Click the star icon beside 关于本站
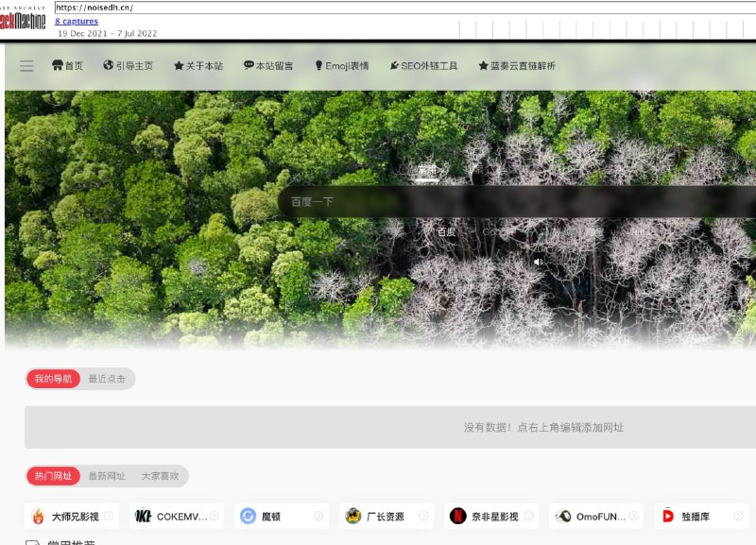 (x=179, y=65)
